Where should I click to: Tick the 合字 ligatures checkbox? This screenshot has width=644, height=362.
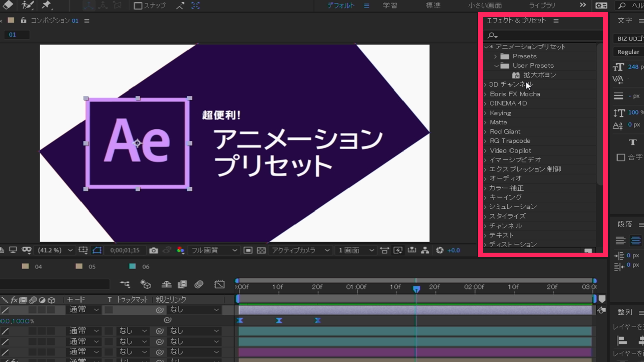(621, 158)
